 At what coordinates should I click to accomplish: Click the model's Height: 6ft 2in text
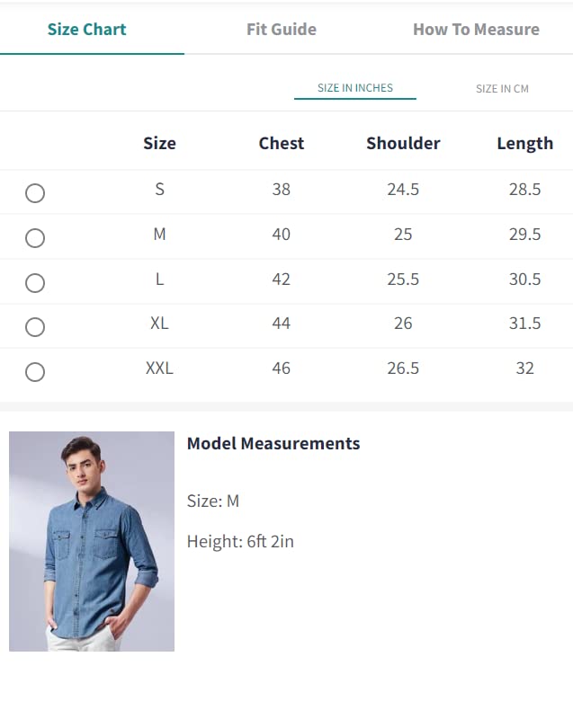coord(240,541)
